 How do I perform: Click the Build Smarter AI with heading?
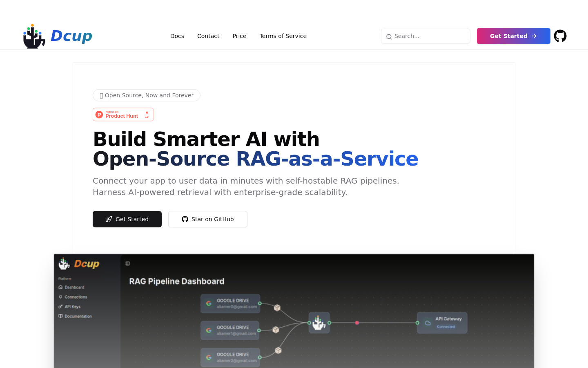click(206, 139)
